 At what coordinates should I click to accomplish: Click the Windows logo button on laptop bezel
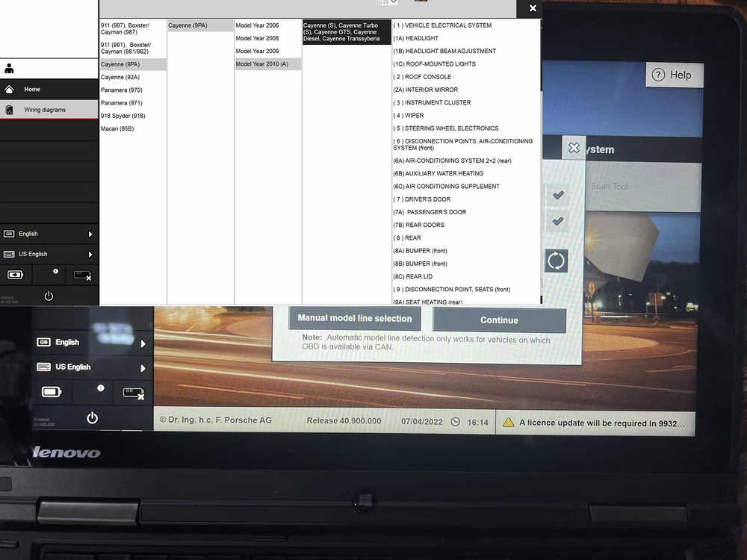point(365,502)
